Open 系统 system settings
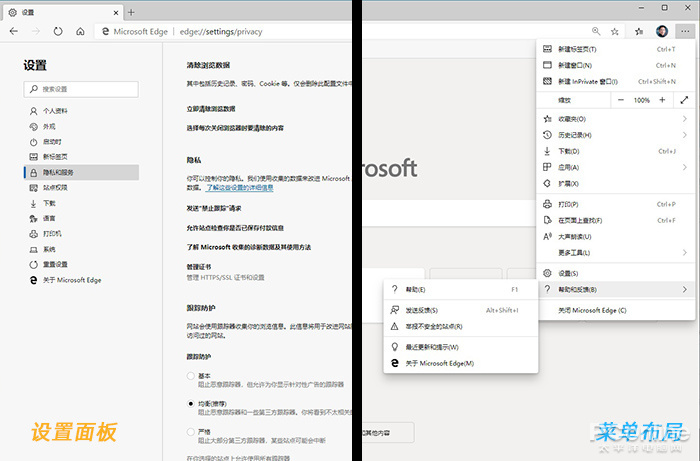The image size is (700, 461). pyautogui.click(x=81, y=249)
